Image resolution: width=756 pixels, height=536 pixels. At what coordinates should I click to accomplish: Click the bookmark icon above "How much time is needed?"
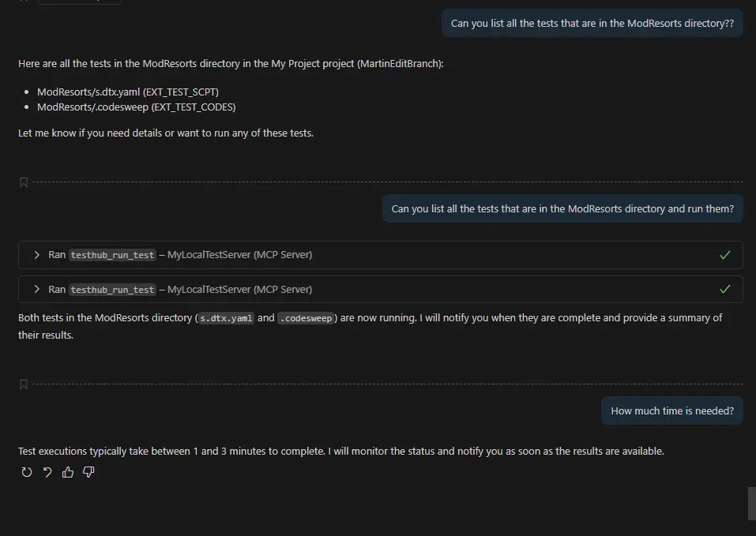[24, 384]
